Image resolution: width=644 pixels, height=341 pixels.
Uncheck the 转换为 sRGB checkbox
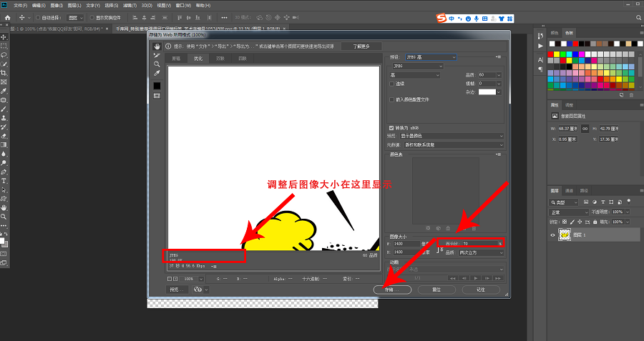pos(391,127)
